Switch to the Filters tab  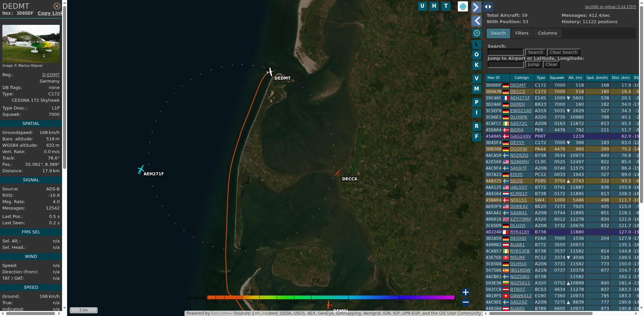click(522, 33)
